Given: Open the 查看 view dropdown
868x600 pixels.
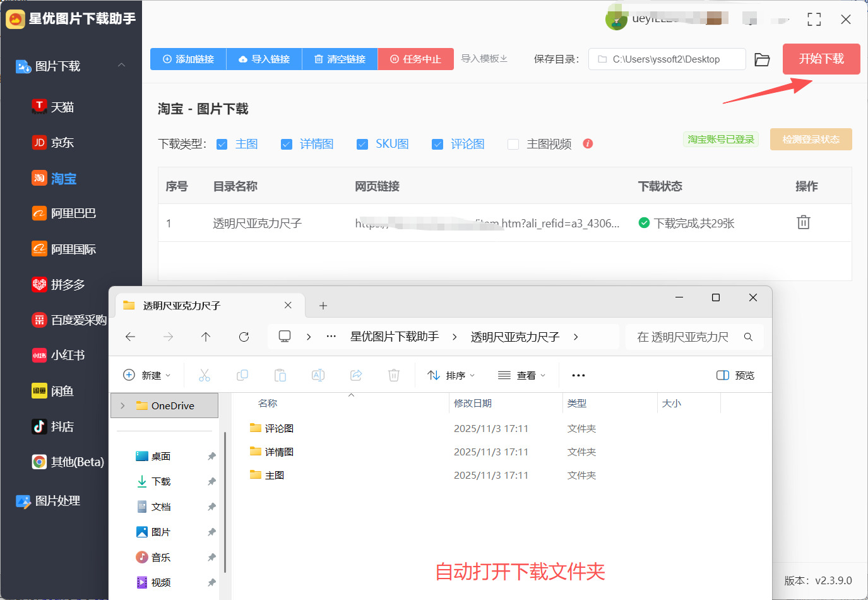Looking at the screenshot, I should (521, 375).
